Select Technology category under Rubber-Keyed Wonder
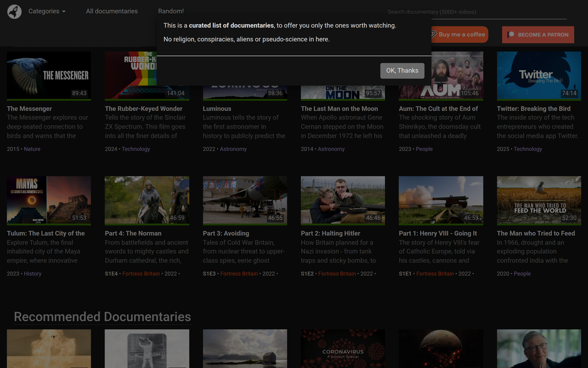This screenshot has height=368, width=588. coord(136,149)
